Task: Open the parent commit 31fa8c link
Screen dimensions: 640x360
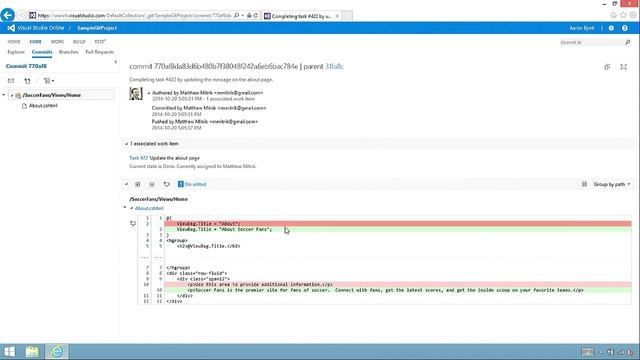Action: click(x=335, y=67)
